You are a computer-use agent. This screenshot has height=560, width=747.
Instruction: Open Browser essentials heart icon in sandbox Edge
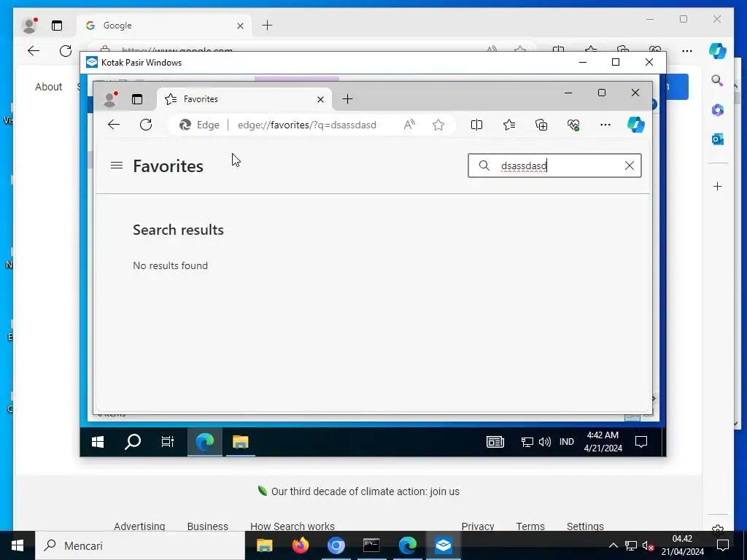573,125
